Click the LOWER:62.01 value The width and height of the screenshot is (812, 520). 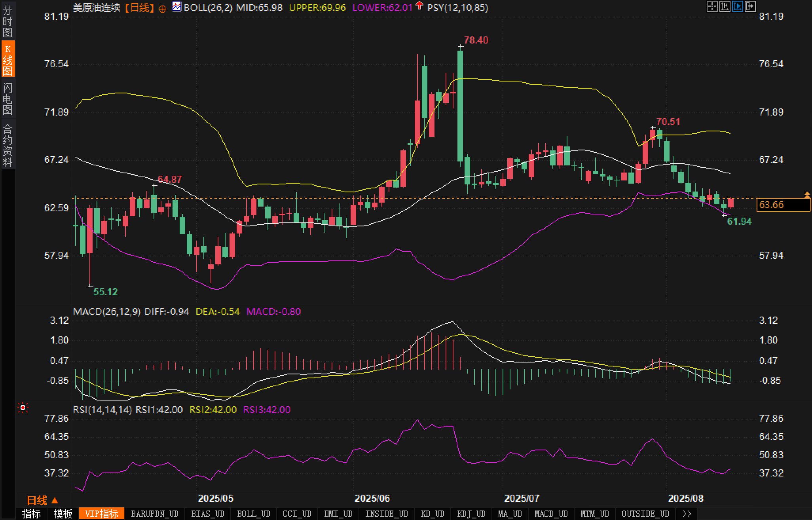pos(382,8)
